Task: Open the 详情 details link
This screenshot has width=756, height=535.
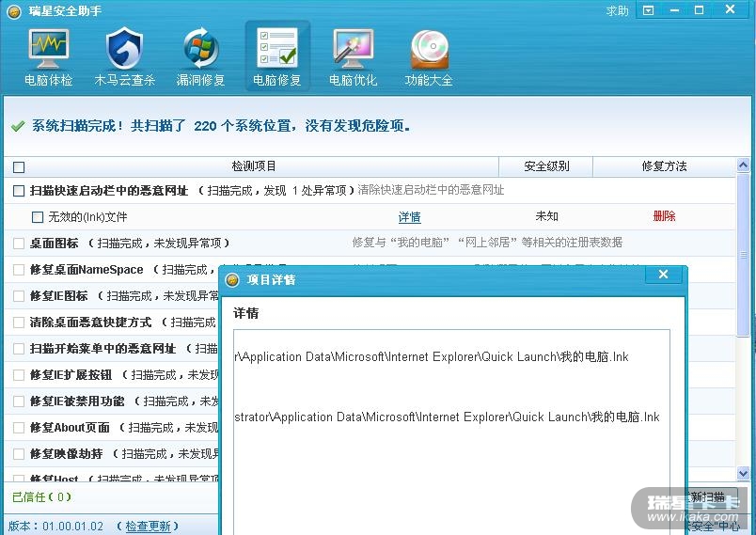Action: (x=409, y=217)
